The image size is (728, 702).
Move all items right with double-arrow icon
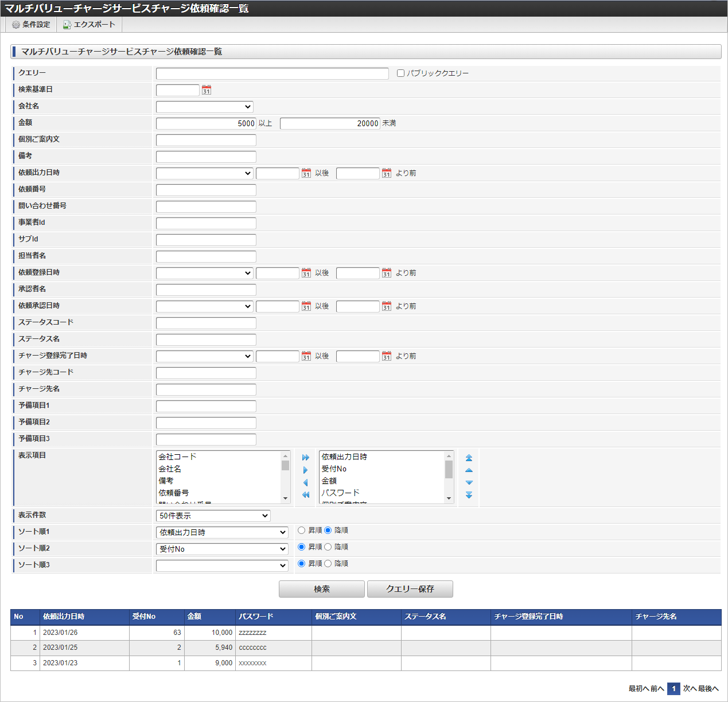(306, 458)
